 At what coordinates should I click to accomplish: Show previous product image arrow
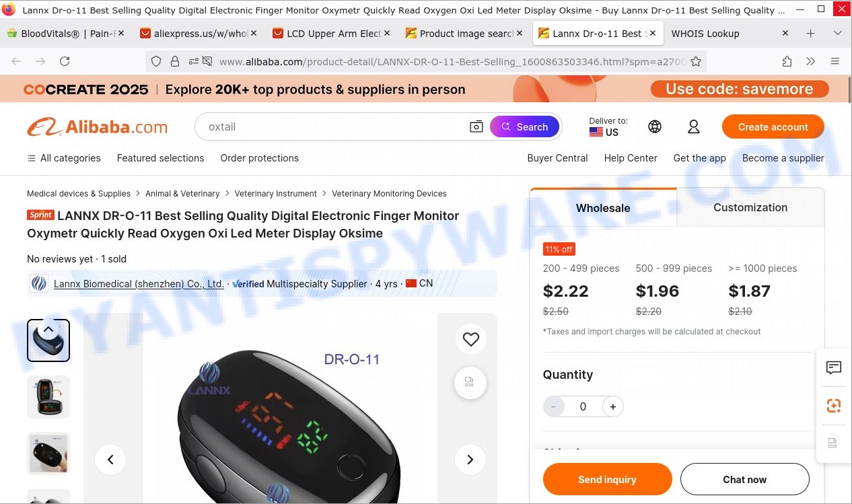(110, 460)
